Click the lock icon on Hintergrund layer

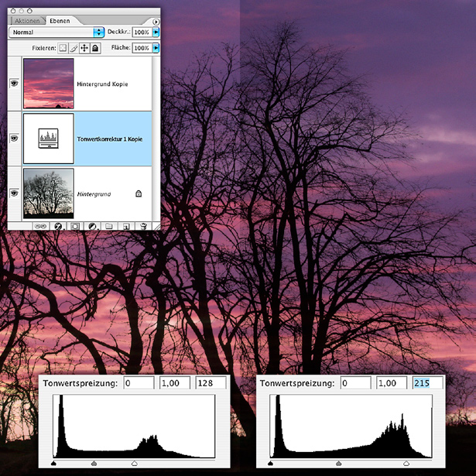(x=139, y=193)
